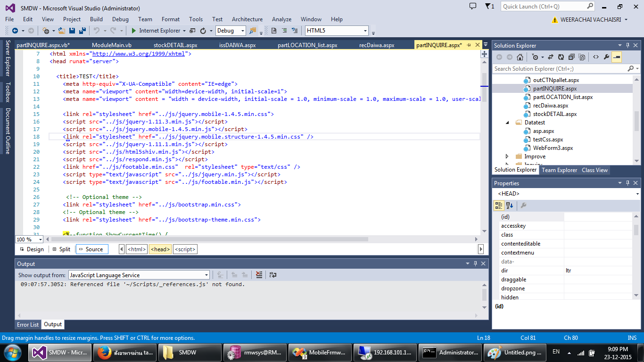Image resolution: width=644 pixels, height=362 pixels.
Task: Open the 100 % zoom dropdown
Action: click(41, 239)
